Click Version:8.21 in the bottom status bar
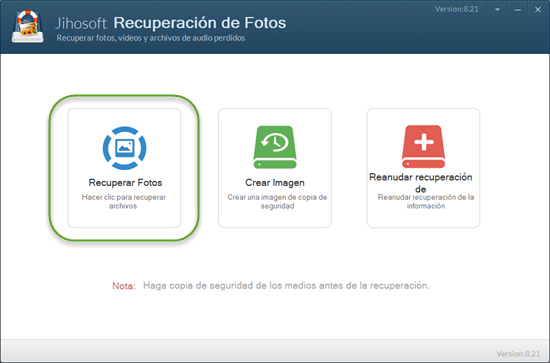This screenshot has width=550, height=363. pos(518,354)
